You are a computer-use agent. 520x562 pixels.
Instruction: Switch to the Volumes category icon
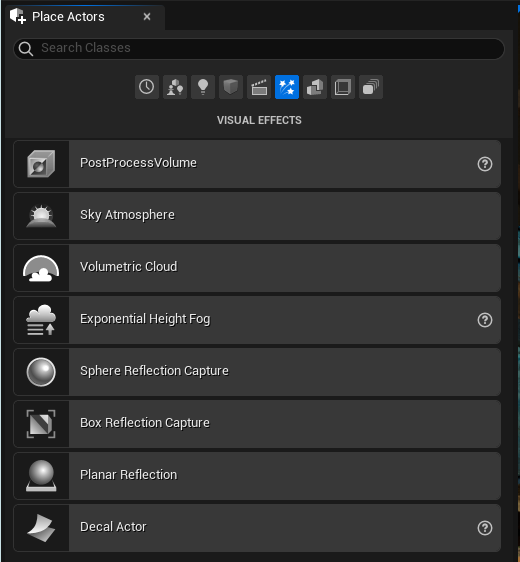(343, 87)
